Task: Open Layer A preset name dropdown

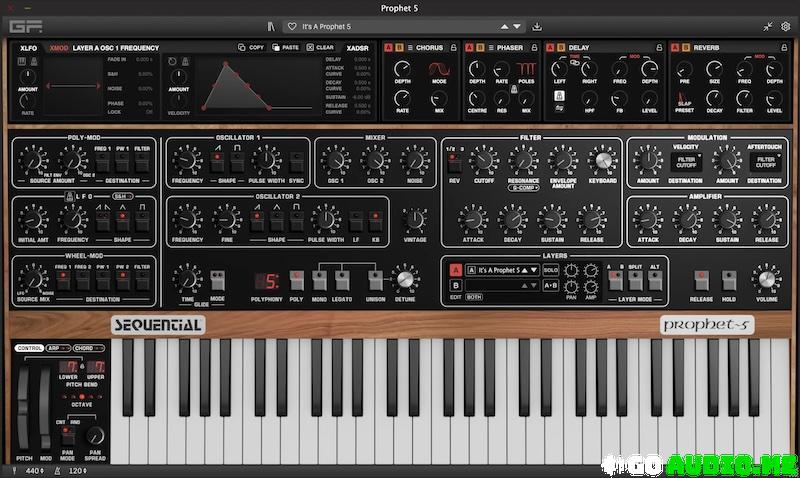Action: click(x=502, y=270)
